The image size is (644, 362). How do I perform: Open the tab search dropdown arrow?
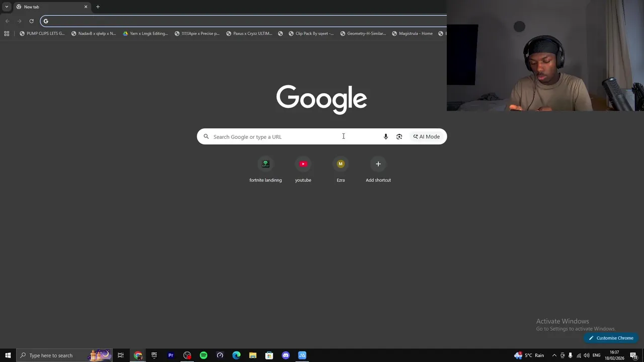click(7, 7)
